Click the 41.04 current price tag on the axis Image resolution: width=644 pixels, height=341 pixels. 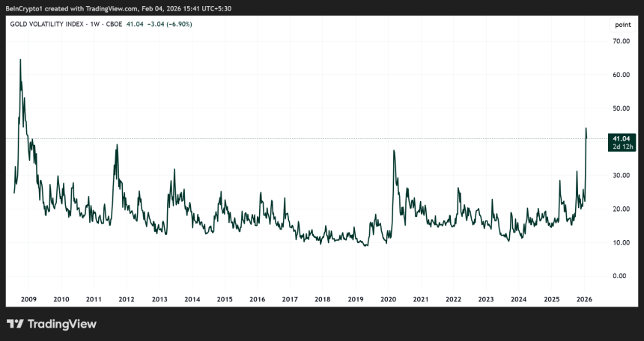point(619,138)
